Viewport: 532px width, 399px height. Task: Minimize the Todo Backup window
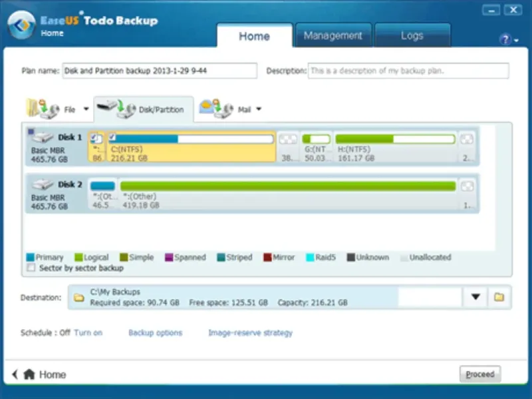pos(491,11)
